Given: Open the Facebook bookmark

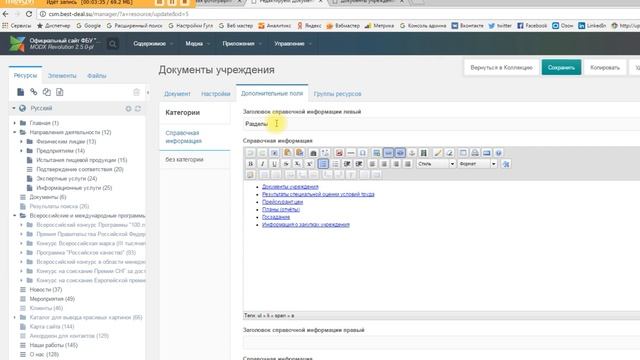Looking at the screenshot, I should (532, 25).
